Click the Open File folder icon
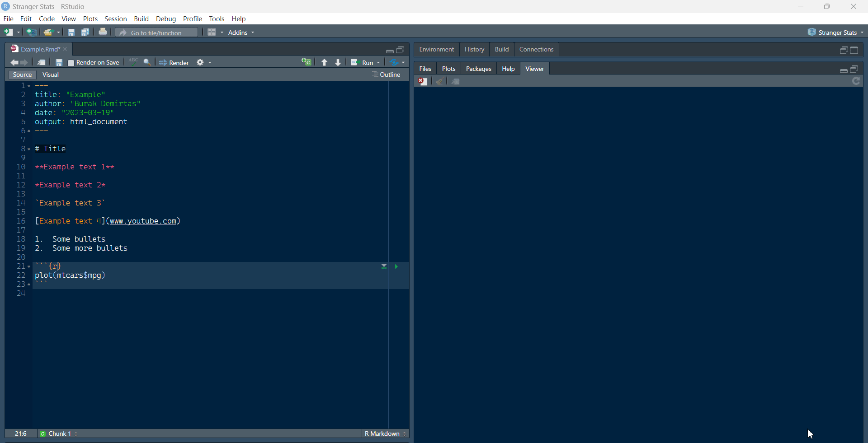Screen dimensions: 868x443 [48, 33]
